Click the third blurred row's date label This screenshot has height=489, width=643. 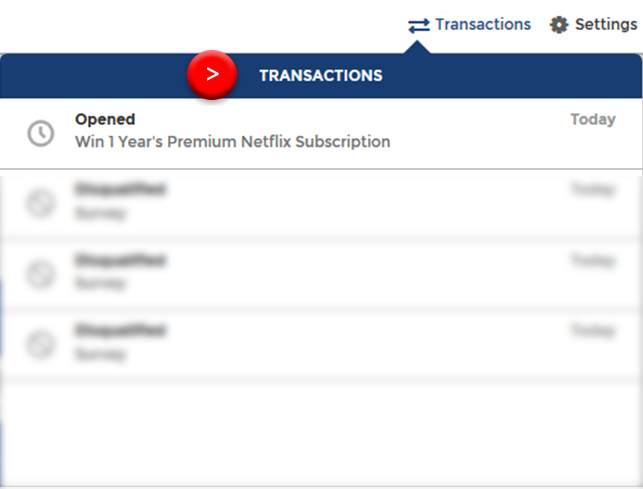tap(593, 330)
